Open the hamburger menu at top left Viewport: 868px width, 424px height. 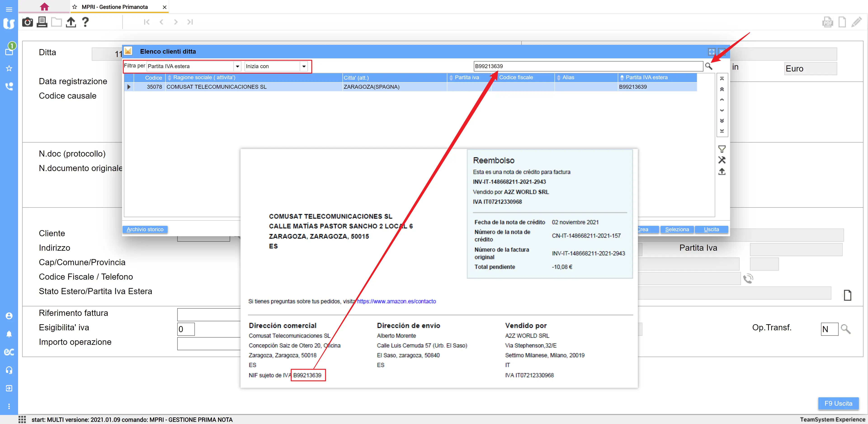[x=9, y=9]
